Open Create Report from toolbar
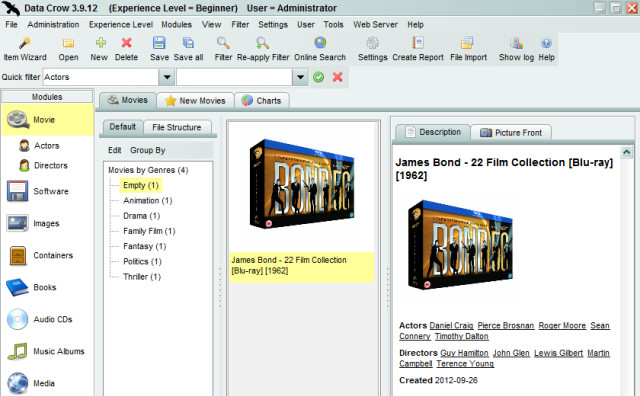 point(418,49)
